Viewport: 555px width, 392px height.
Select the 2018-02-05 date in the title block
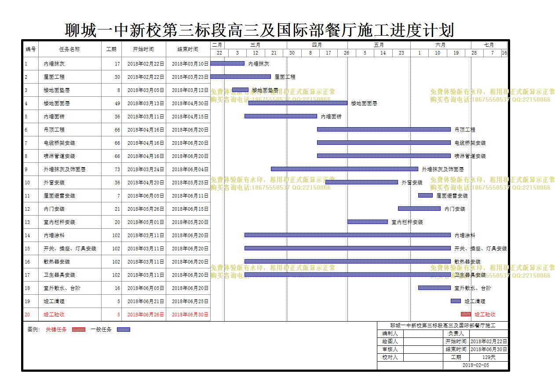[475, 365]
